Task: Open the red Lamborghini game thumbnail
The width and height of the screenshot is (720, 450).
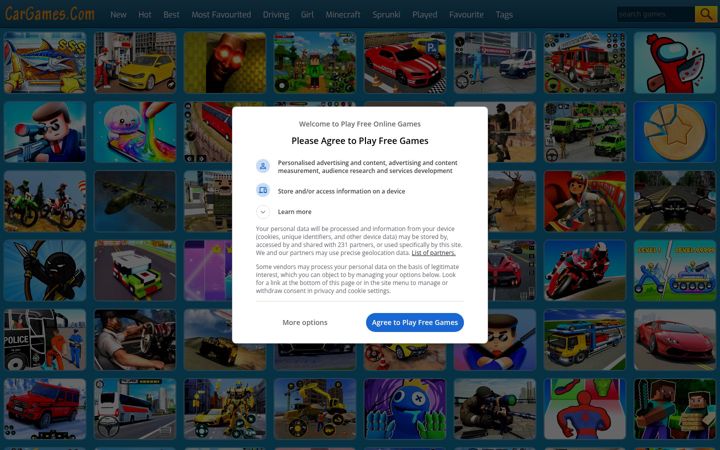Action: [675, 340]
